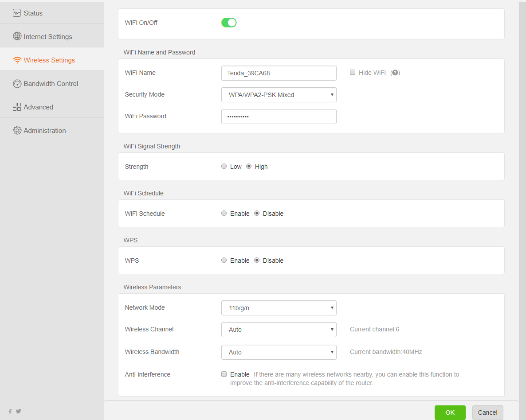Viewport: 526px width, 420px height.
Task: Click the Wireless Settings WiFi icon
Action: tap(17, 60)
